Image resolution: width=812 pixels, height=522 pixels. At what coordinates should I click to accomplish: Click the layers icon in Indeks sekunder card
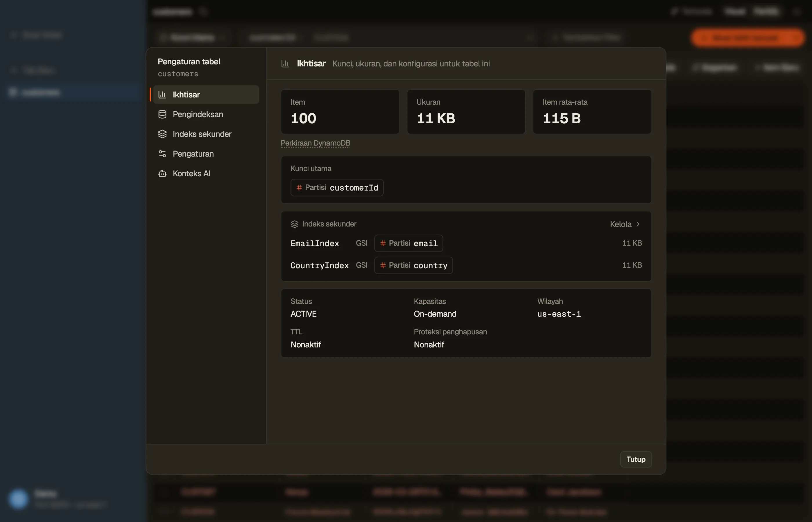[295, 224]
